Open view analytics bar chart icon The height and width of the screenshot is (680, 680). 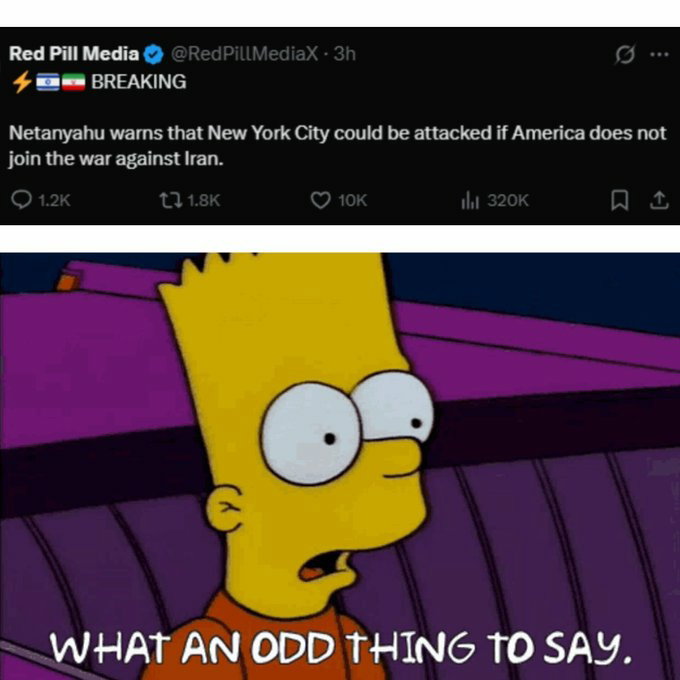click(470, 200)
